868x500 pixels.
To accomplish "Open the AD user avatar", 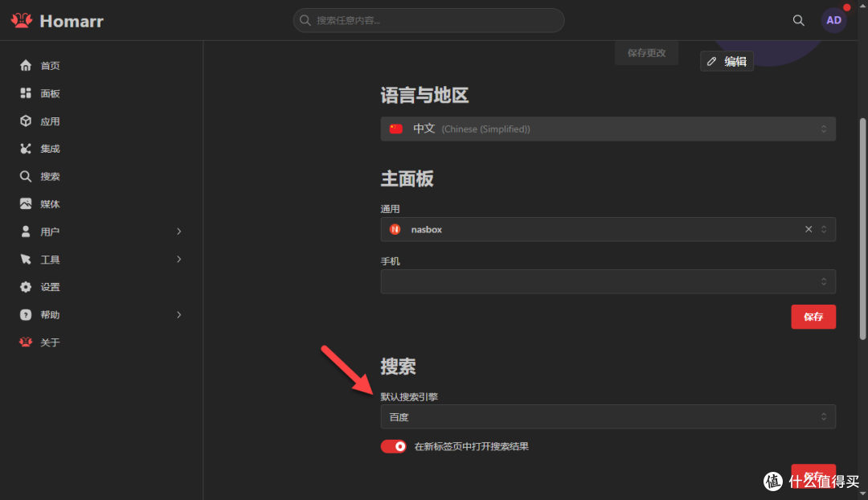I will pyautogui.click(x=833, y=20).
